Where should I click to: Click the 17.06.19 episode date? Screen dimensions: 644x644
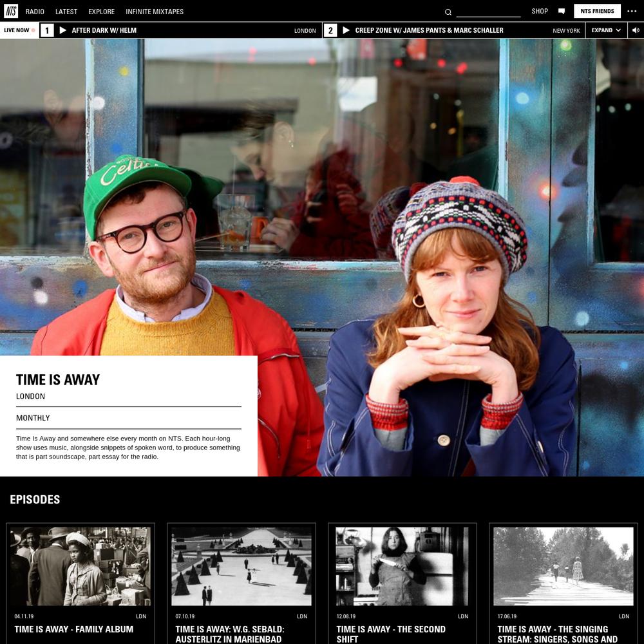[507, 616]
